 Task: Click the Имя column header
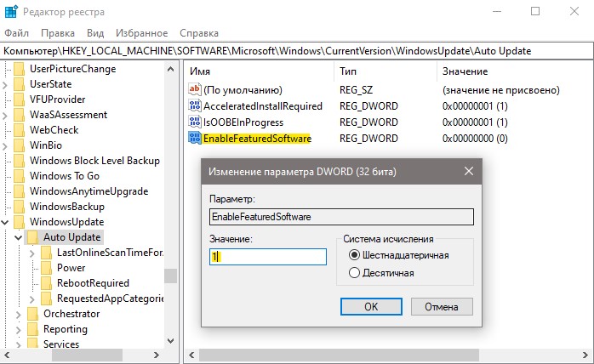[x=260, y=71]
